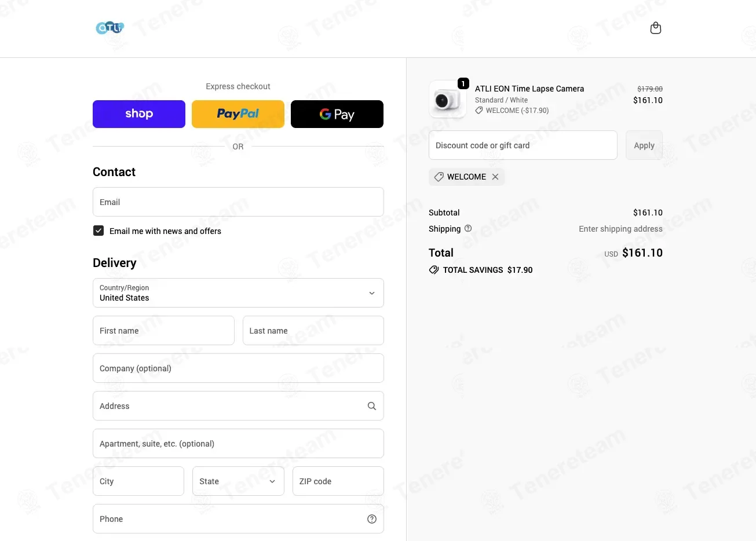Click the Apartment, suite, etc. field

point(238,444)
